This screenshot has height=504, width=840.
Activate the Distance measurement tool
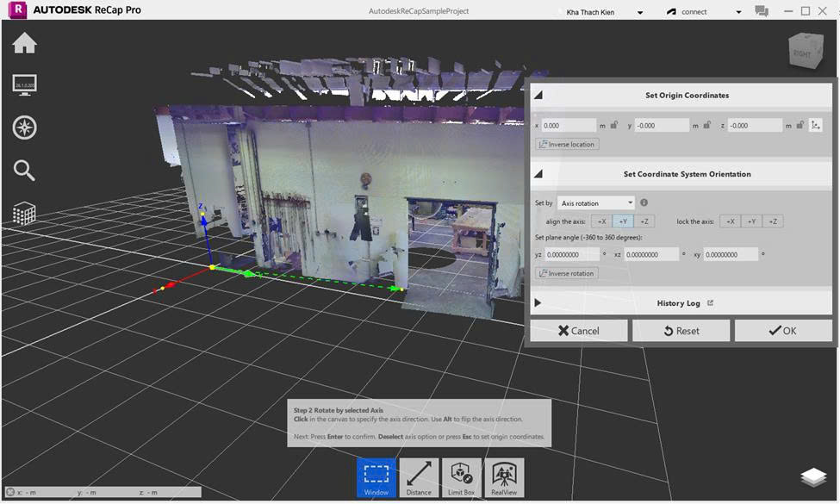point(419,477)
